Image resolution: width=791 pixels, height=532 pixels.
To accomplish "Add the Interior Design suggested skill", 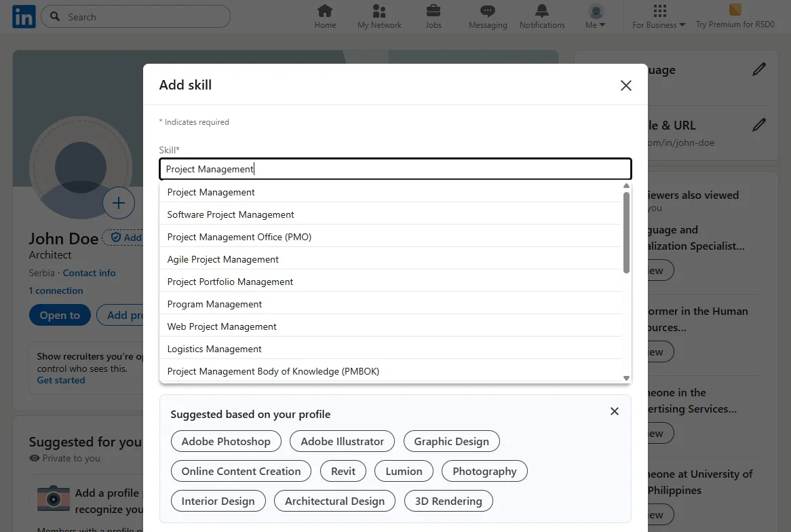I will pyautogui.click(x=218, y=501).
